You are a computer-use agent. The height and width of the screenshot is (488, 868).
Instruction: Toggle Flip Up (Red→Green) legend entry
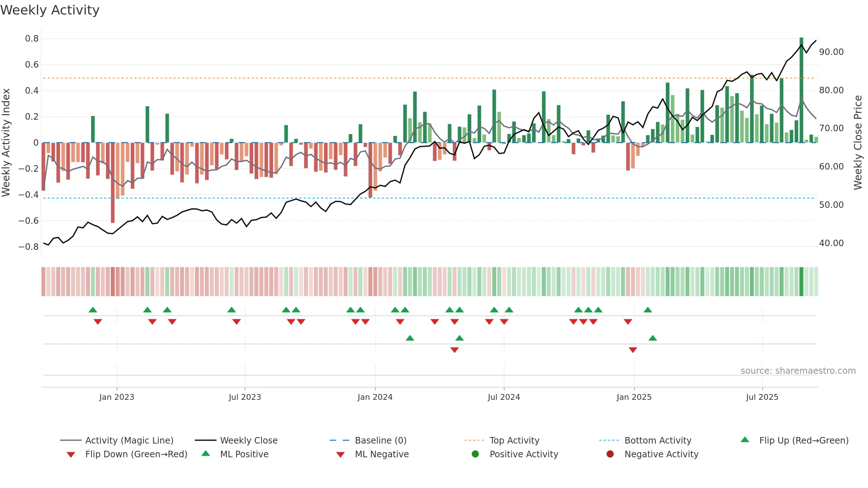pos(794,440)
